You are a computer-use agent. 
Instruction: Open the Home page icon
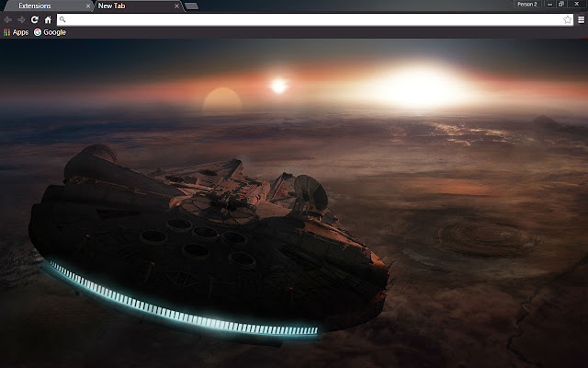[48, 19]
